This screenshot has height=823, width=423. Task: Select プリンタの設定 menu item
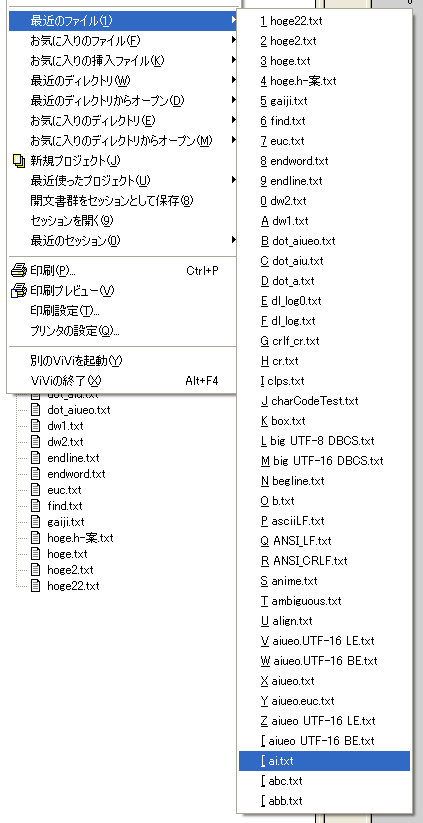coord(122,331)
